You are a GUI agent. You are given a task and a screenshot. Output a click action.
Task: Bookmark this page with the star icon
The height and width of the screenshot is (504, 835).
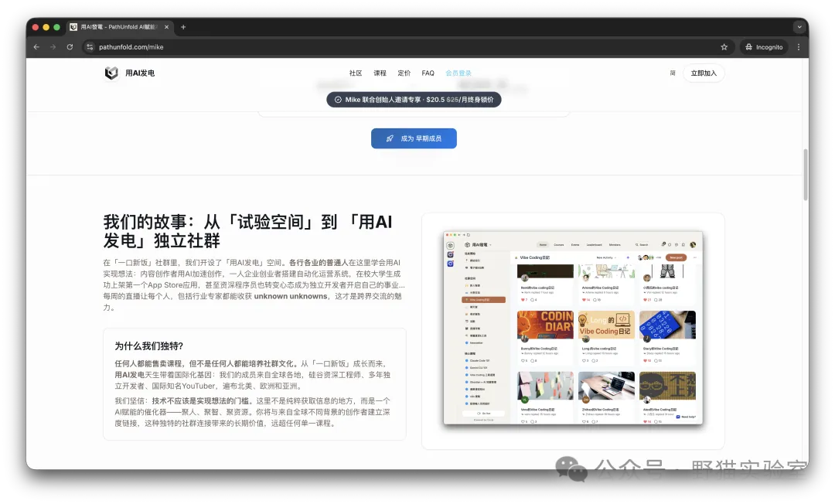coord(724,47)
